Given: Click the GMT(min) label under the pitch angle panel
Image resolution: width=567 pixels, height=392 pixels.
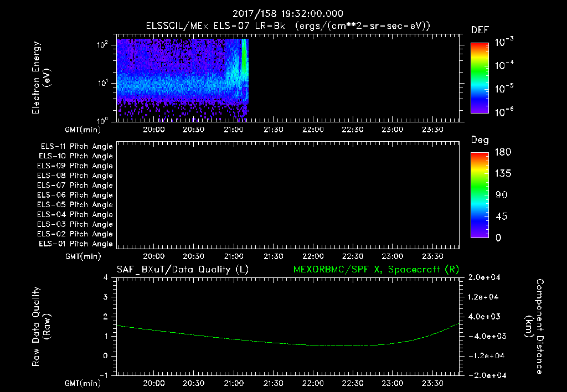Looking at the screenshot, I should click(x=83, y=257).
